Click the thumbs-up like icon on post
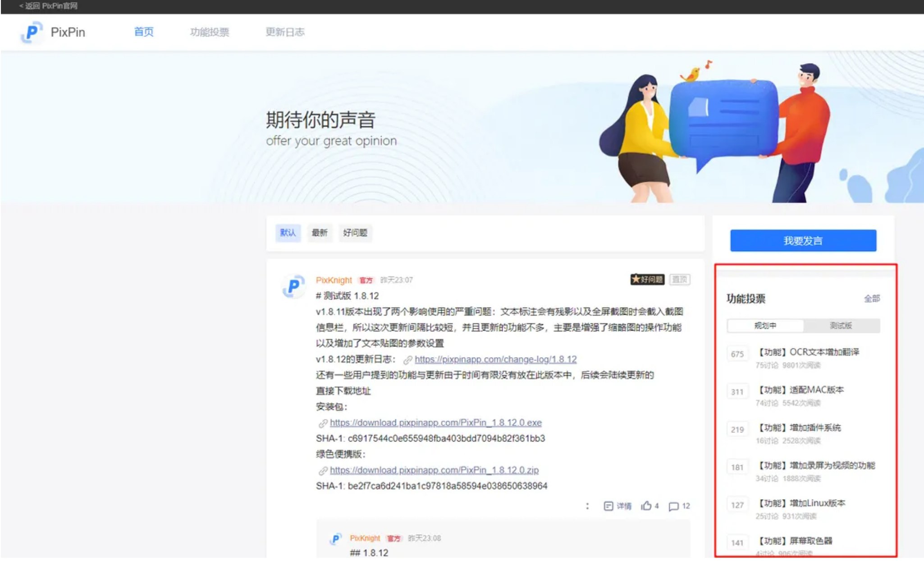 tap(646, 506)
